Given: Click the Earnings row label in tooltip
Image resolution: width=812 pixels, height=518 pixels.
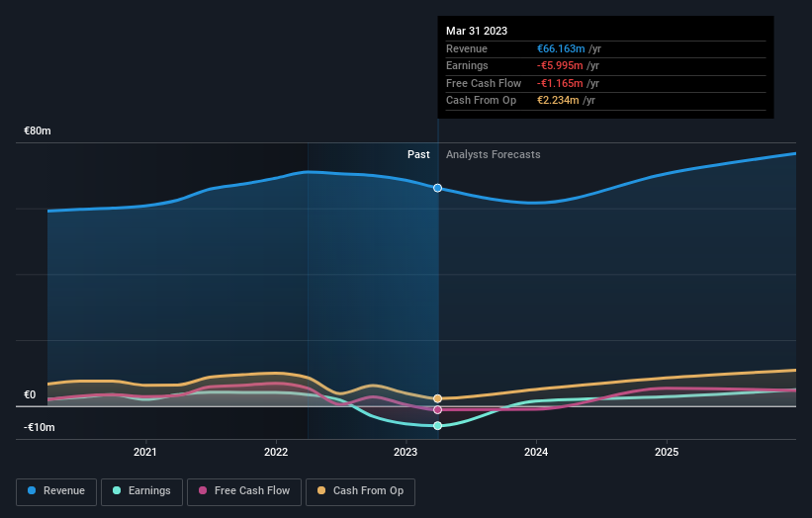Looking at the screenshot, I should (467, 65).
